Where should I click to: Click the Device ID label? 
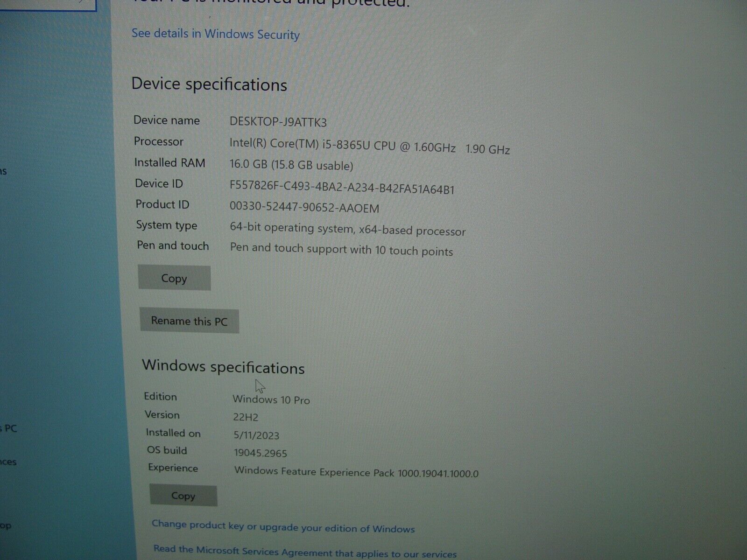[x=159, y=183]
